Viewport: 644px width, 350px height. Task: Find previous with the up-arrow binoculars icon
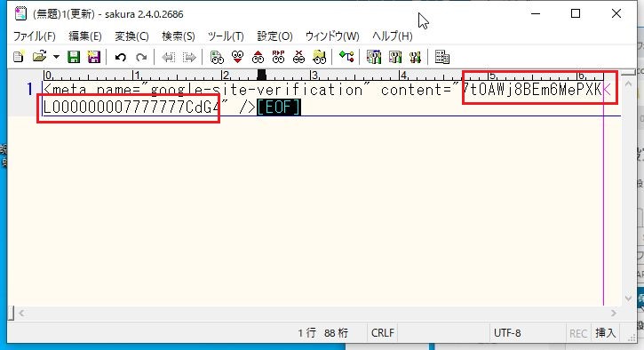(258, 57)
